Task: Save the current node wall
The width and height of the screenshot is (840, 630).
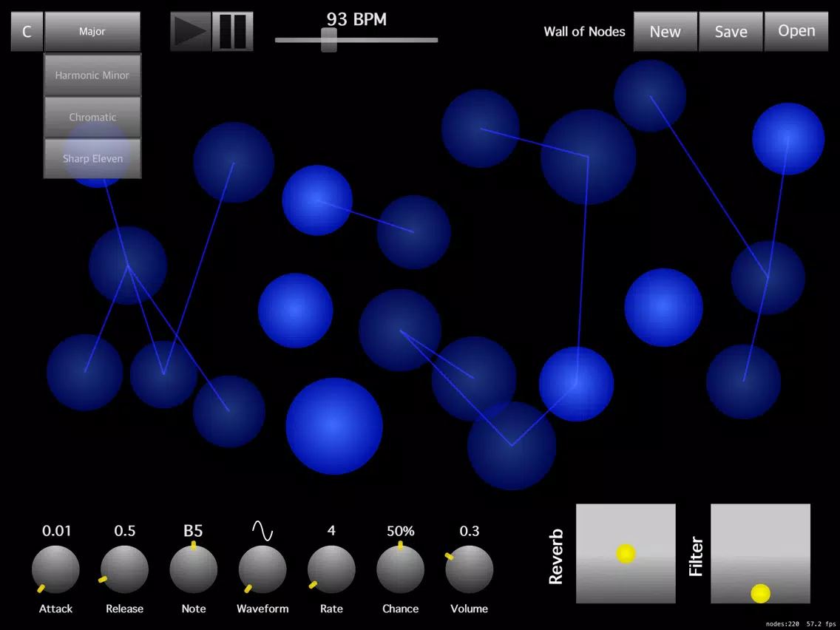Action: (731, 32)
